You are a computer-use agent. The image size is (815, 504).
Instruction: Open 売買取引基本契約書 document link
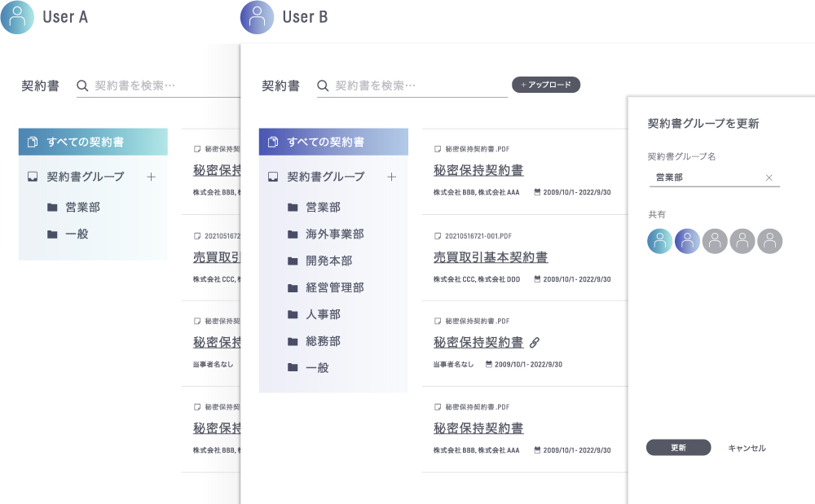click(491, 257)
